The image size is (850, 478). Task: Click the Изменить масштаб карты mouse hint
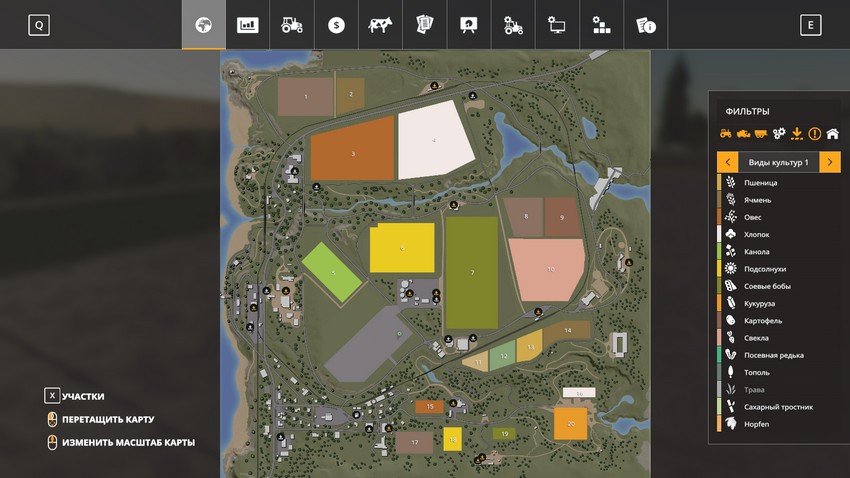[121, 442]
